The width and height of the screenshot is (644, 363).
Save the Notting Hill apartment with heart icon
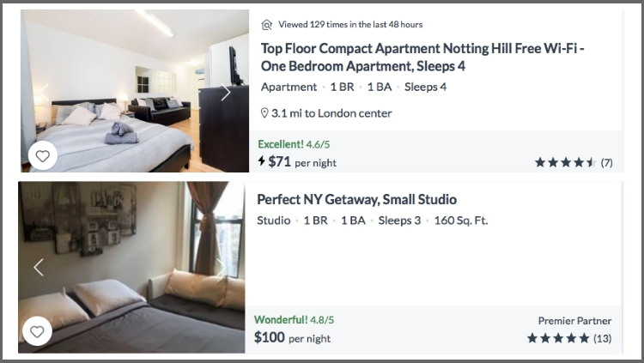43,155
